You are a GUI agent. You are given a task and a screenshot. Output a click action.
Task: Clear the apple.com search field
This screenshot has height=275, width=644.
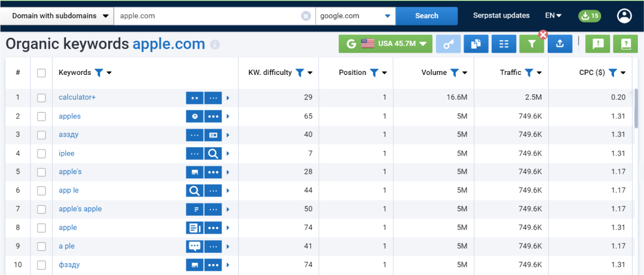306,16
